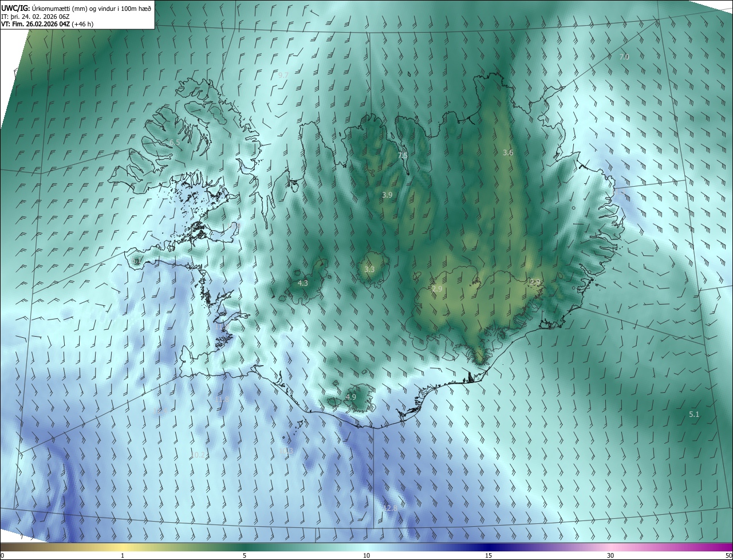
Task: Click the '5' tick label on the color scale
Action: (245, 556)
